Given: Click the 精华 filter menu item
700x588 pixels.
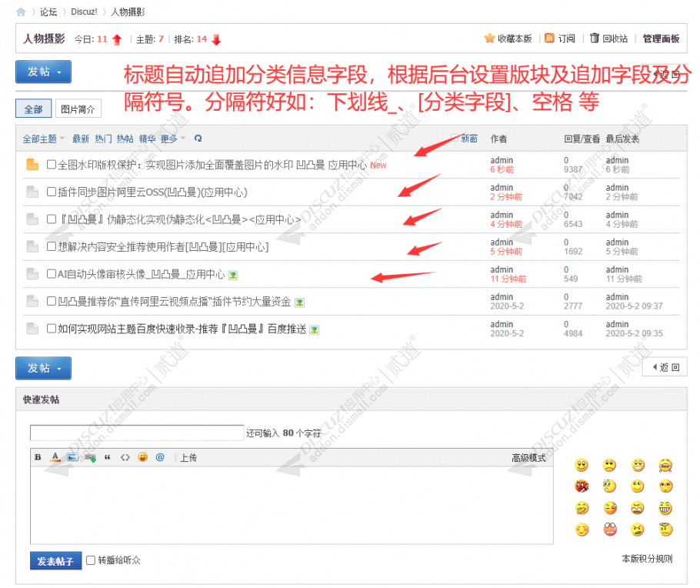Looking at the screenshot, I should pos(148,139).
